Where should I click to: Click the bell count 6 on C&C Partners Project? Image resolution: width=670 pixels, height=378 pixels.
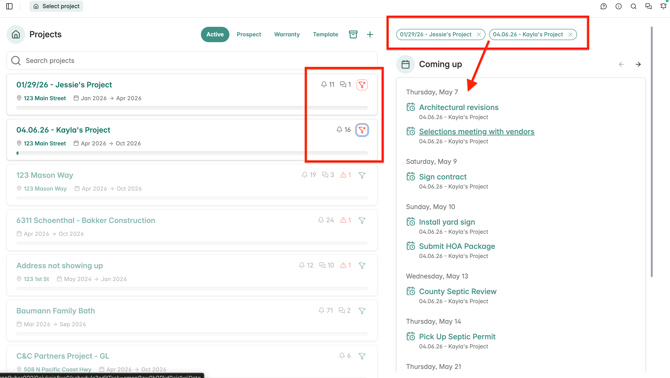[x=345, y=356]
